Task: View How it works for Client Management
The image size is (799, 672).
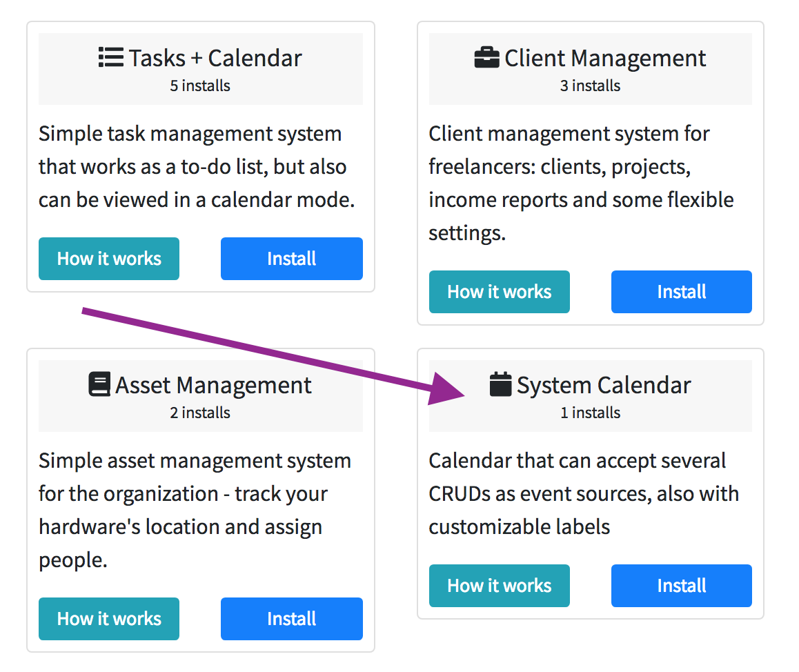Action: (x=499, y=292)
